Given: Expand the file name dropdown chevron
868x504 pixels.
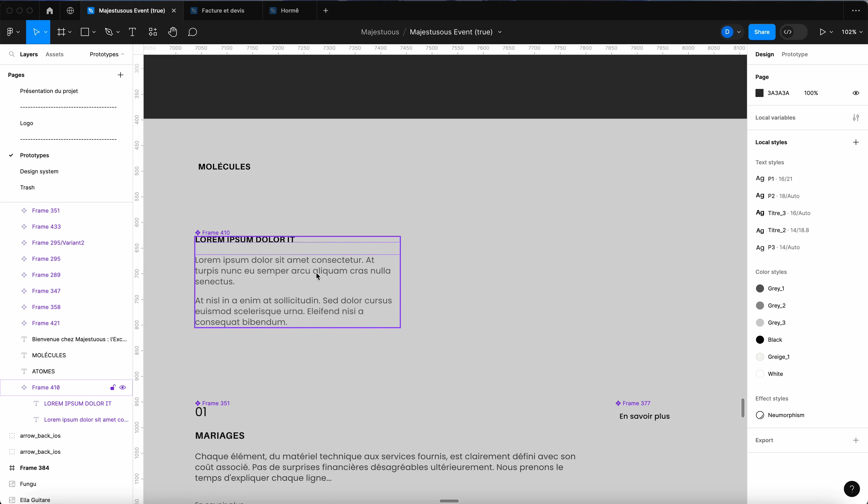Looking at the screenshot, I should click(500, 32).
